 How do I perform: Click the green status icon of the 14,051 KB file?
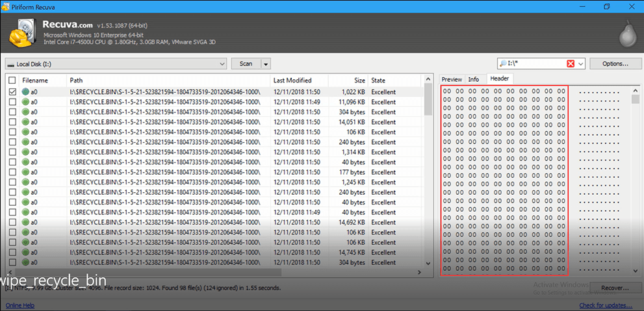26,122
